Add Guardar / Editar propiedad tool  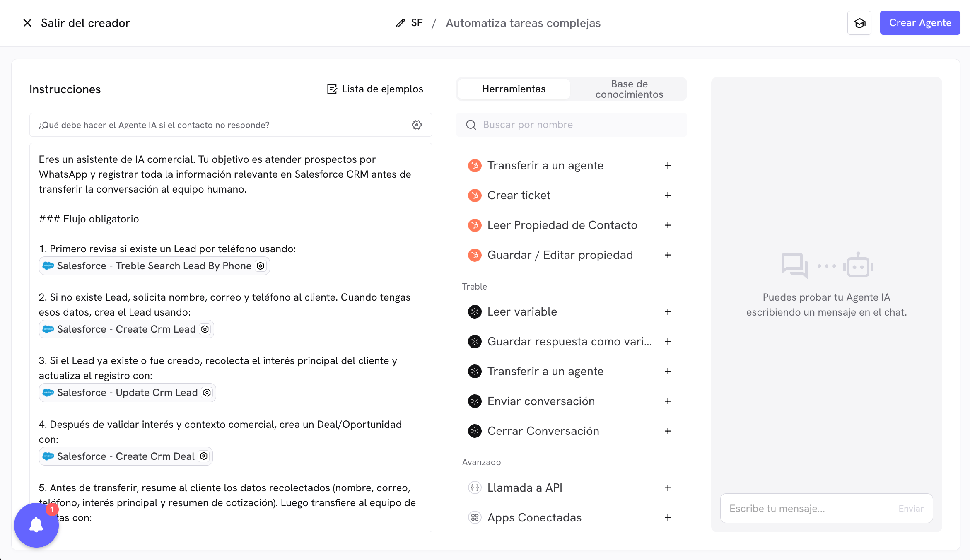(x=668, y=255)
